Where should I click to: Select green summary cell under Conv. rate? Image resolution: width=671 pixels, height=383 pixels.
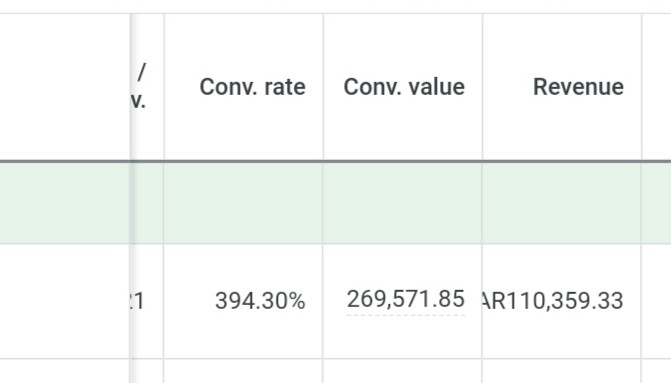[243, 203]
